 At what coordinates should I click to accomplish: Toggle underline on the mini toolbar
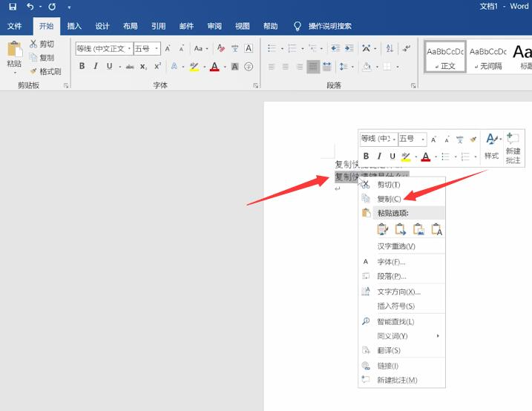pos(393,156)
